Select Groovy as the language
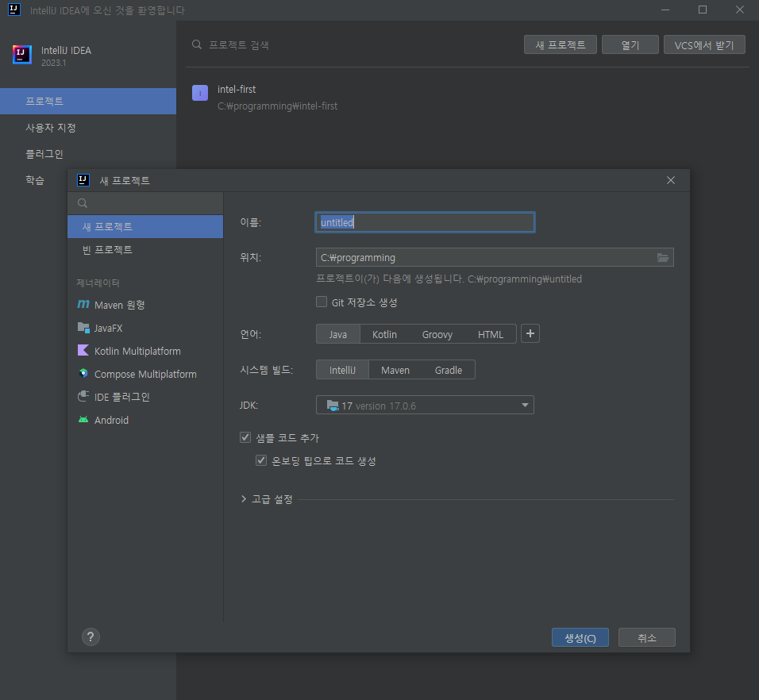The image size is (759, 700). coord(437,334)
